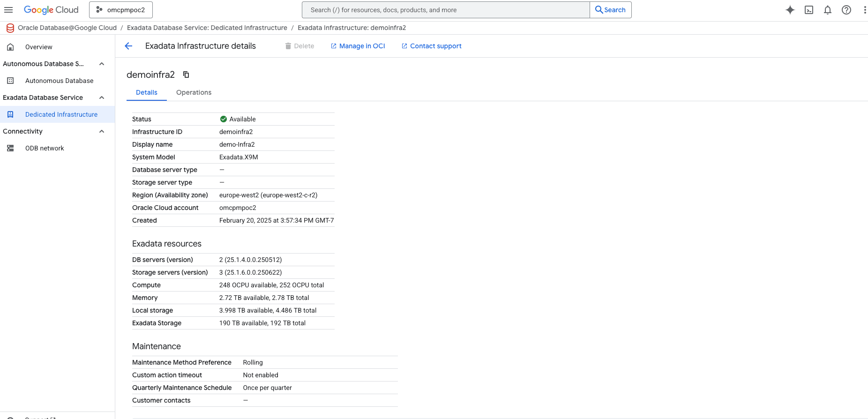The image size is (868, 419).
Task: Open the main navigation hamburger menu
Action: 8,10
